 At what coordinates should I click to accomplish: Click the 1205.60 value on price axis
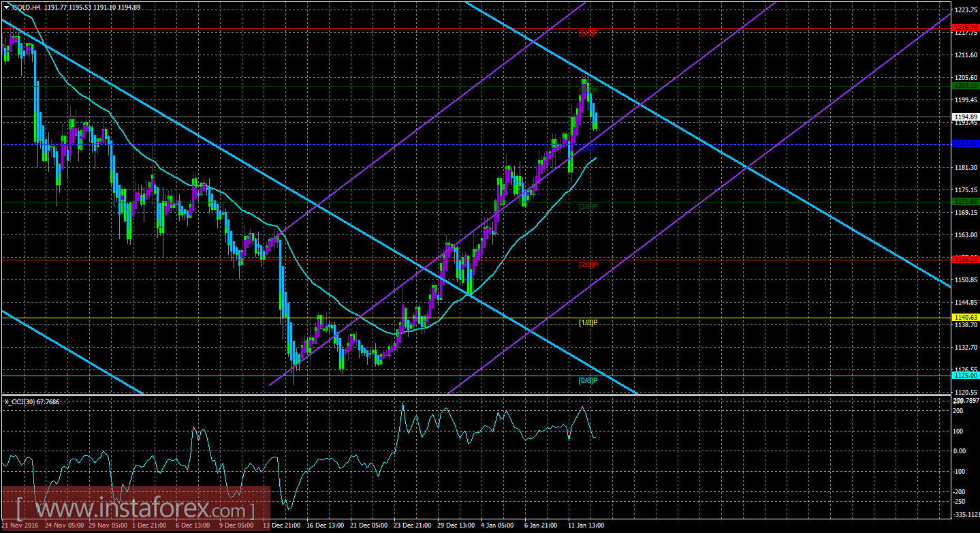(x=966, y=78)
